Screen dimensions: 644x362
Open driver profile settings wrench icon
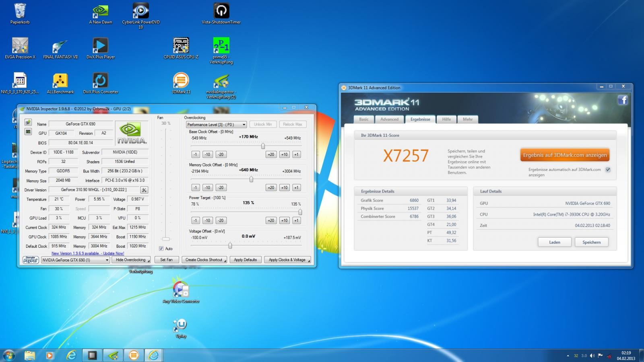(x=144, y=190)
